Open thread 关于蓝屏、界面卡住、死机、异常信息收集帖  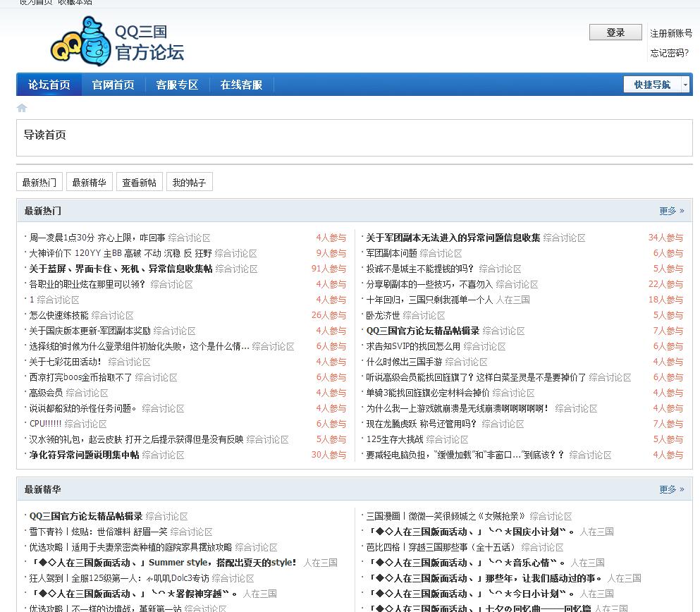(121, 269)
